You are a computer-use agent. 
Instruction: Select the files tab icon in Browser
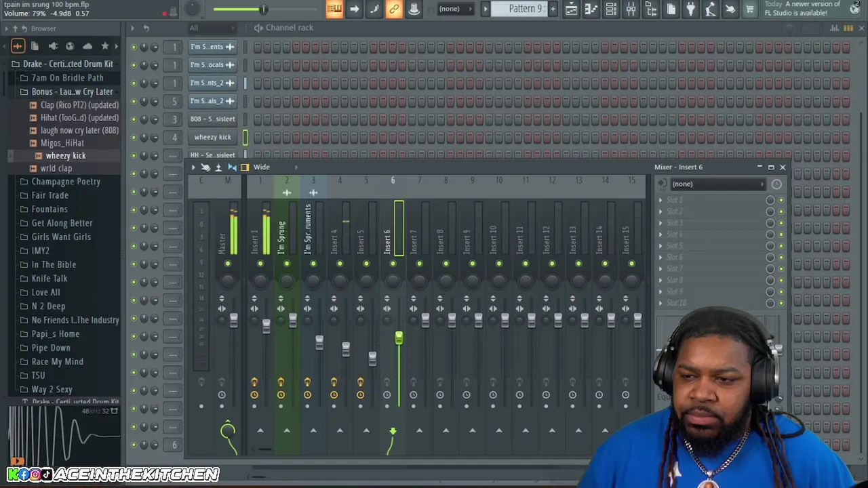35,46
